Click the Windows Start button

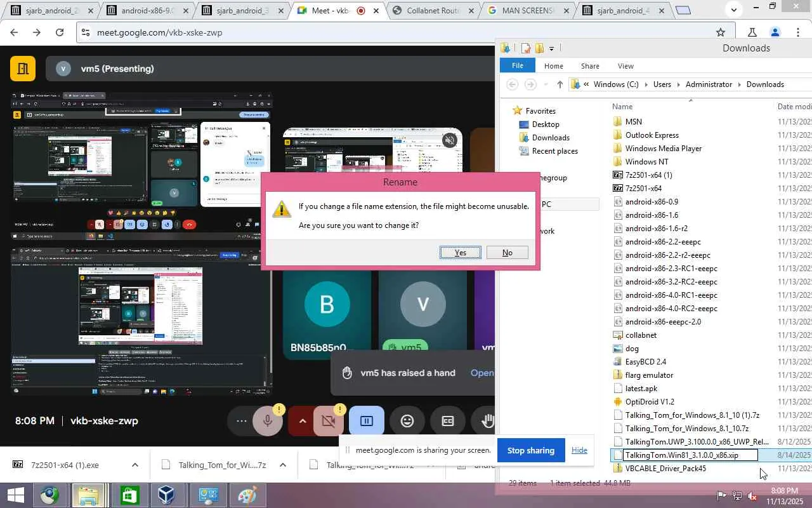coord(15,495)
